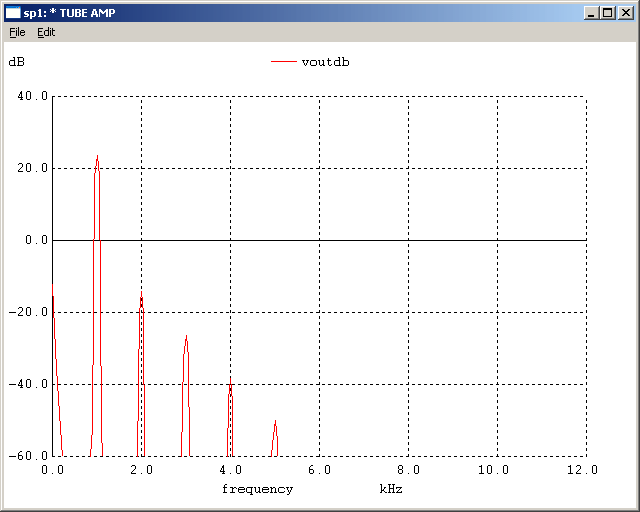Click the -20.0 y-axis value
640x512 pixels.
(x=28, y=312)
